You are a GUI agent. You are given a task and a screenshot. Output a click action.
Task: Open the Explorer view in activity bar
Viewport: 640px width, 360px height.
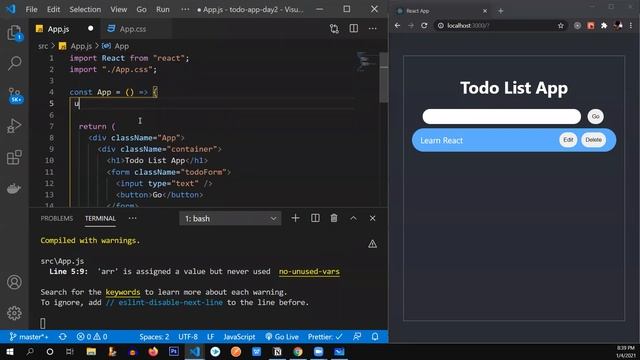click(x=15, y=33)
